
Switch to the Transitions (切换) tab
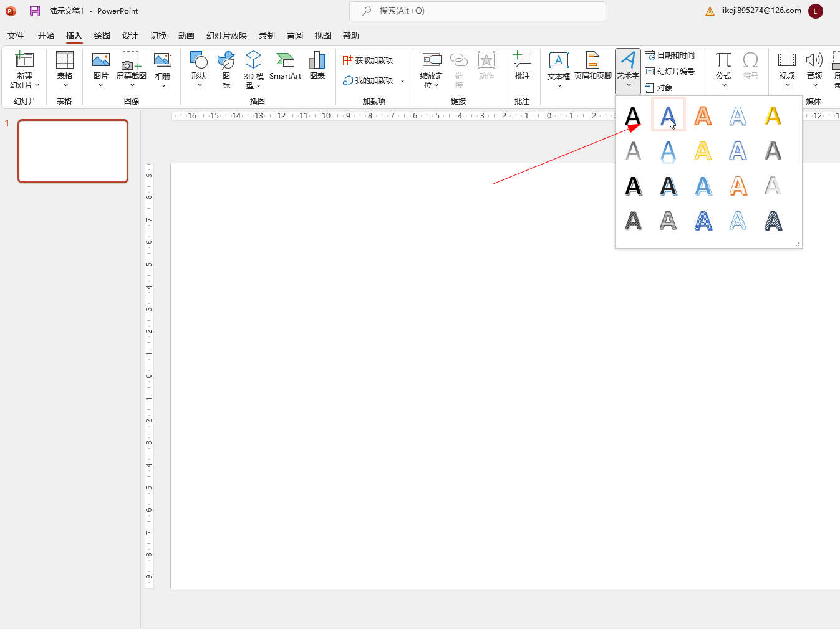click(158, 36)
